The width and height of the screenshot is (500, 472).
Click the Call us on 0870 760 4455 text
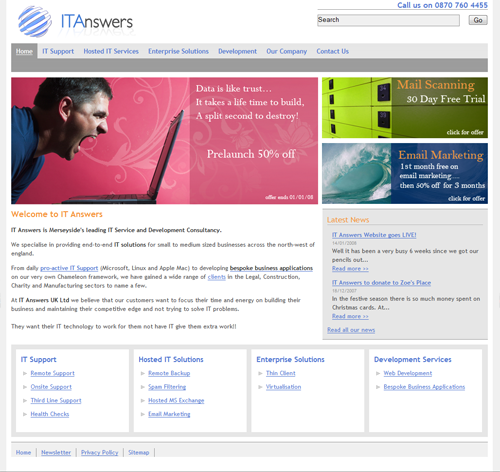coord(442,5)
